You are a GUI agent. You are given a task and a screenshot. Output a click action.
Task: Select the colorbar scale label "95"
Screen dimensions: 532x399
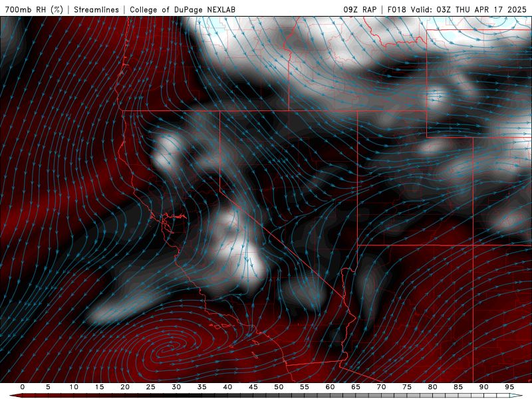(509, 387)
